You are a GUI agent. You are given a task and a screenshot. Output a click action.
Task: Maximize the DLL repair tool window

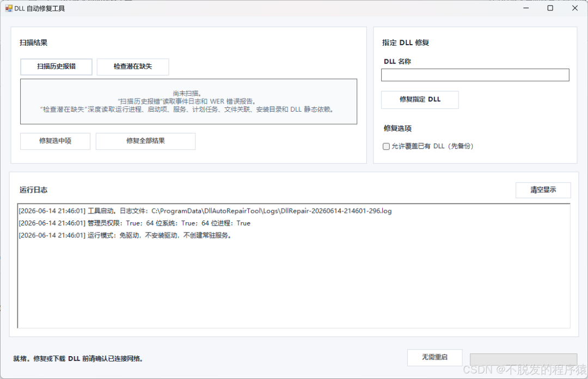click(x=550, y=8)
